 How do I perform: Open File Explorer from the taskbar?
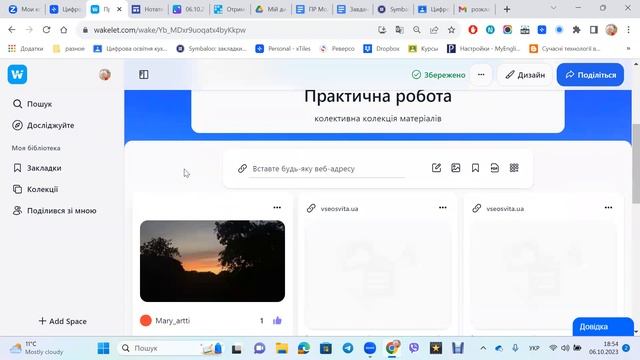click(x=282, y=348)
